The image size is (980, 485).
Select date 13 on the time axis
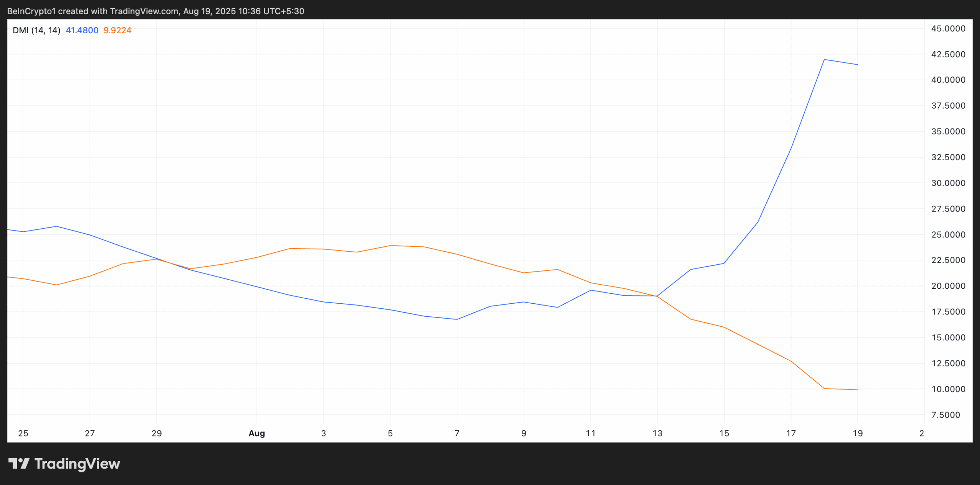(x=657, y=433)
